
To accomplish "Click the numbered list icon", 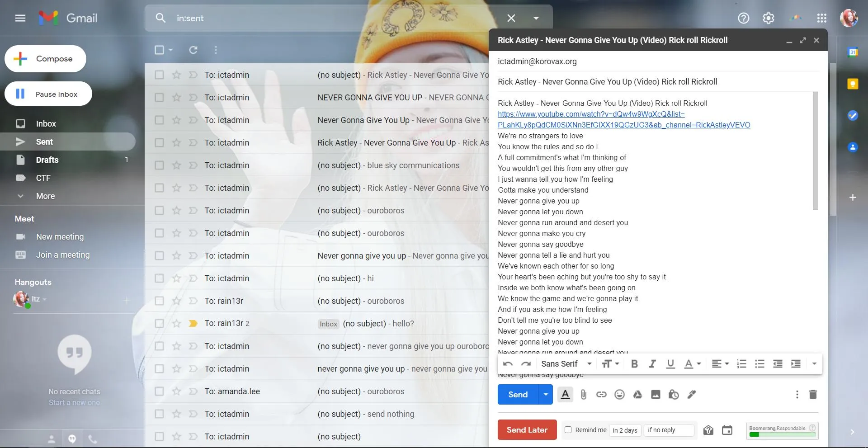I will click(741, 364).
